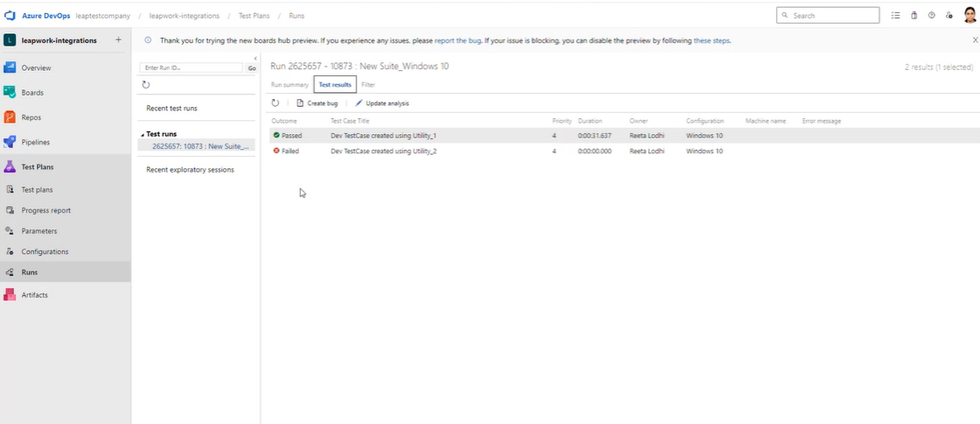Collapse the Test runs tree node
980x424 pixels.
tap(143, 135)
